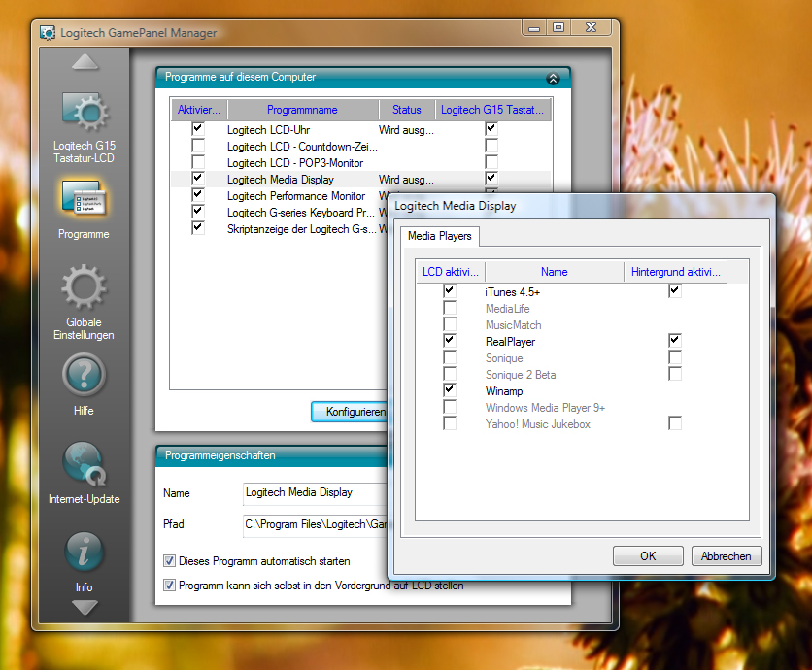Click the Hilfe question mark icon
Screen dimensions: 812x670
[84, 374]
